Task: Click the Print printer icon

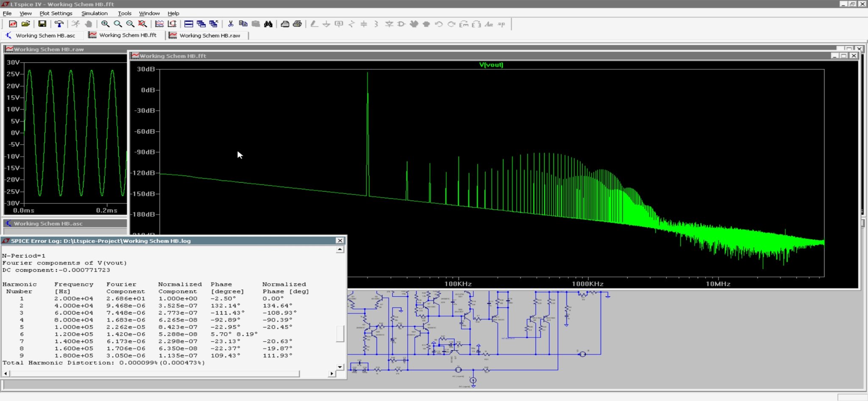Action: click(x=298, y=24)
